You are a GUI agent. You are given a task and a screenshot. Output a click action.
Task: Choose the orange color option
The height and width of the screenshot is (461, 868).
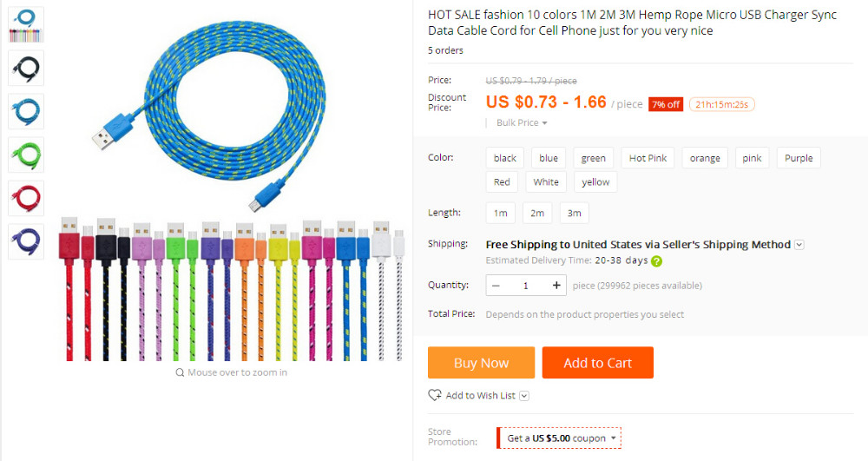point(705,158)
